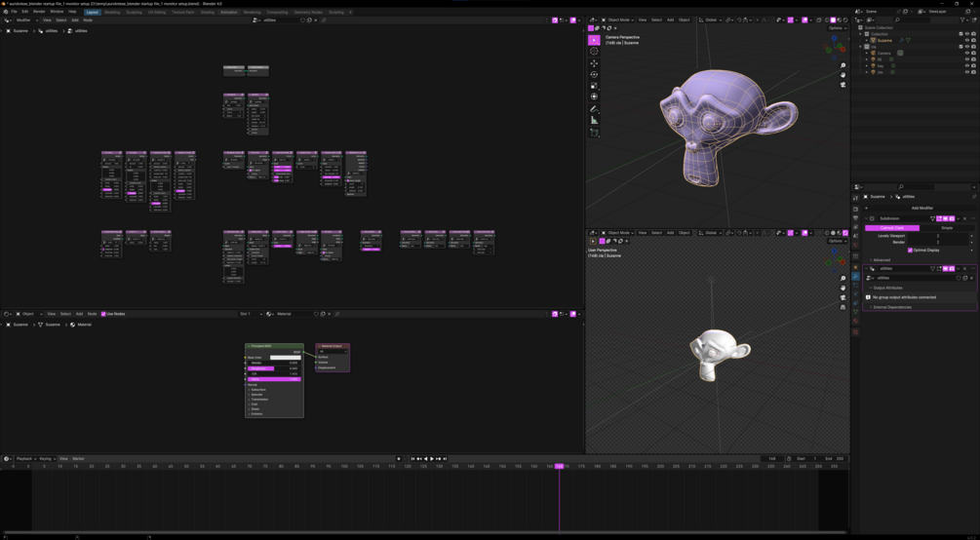Click fake user shield in geometry node header

pyautogui.click(x=302, y=20)
